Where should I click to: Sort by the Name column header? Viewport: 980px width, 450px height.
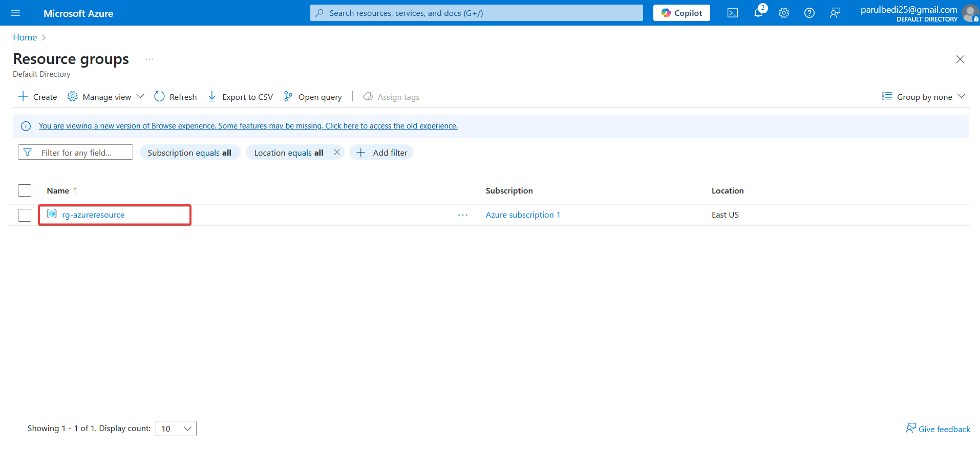click(62, 190)
